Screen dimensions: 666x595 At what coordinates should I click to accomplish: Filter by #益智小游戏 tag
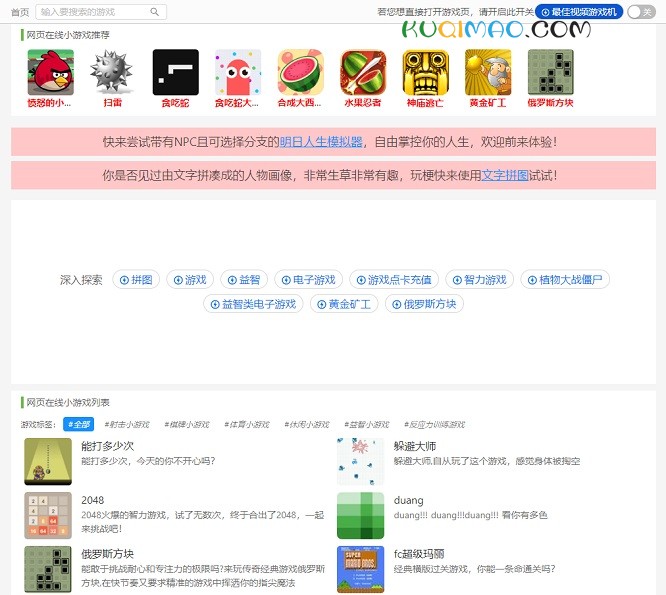pos(367,424)
